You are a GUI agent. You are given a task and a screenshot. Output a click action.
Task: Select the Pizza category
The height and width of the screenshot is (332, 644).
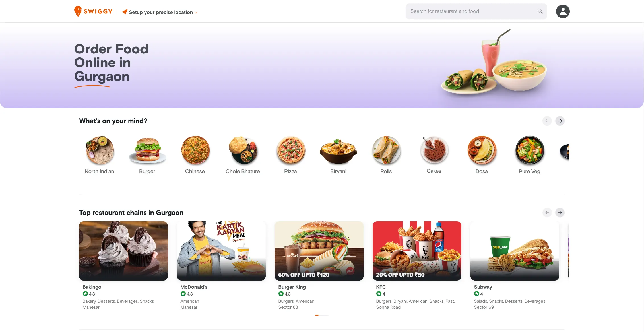(290, 155)
